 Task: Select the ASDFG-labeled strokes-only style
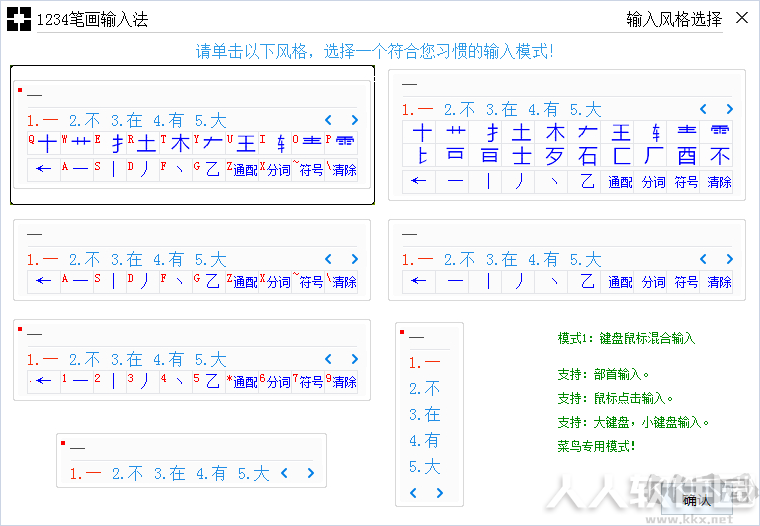pos(192,260)
